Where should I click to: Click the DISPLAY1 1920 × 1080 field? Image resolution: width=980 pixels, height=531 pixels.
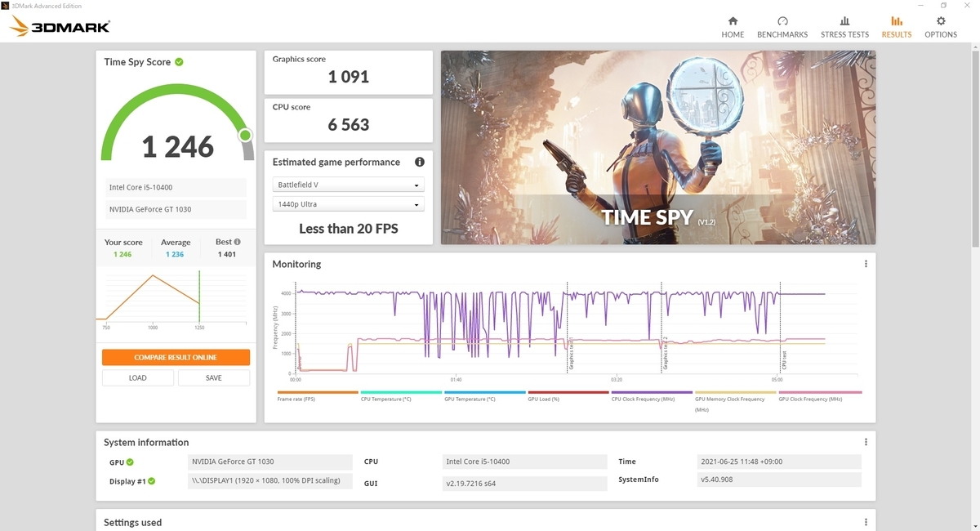point(269,480)
